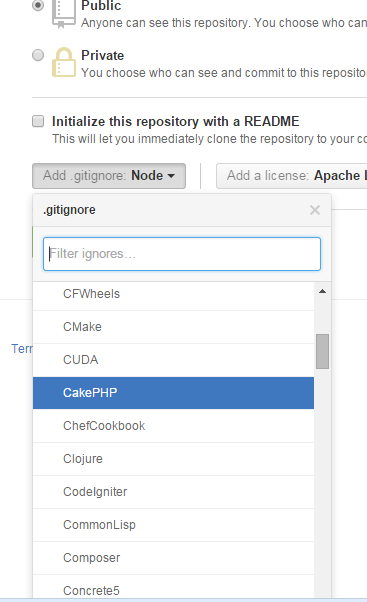
Task: Click the scrollbar up arrow in list
Action: pyautogui.click(x=322, y=291)
